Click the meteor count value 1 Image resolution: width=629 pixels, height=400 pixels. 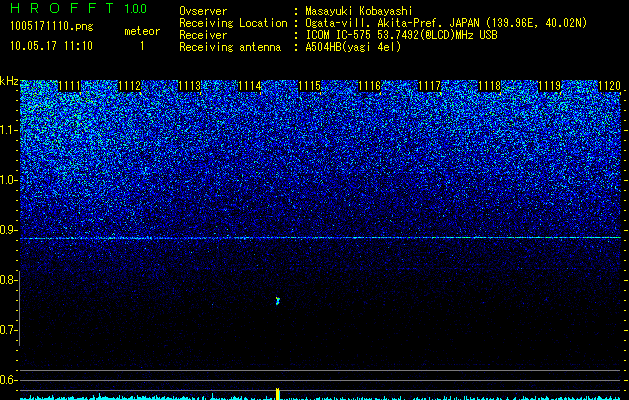pos(142,46)
